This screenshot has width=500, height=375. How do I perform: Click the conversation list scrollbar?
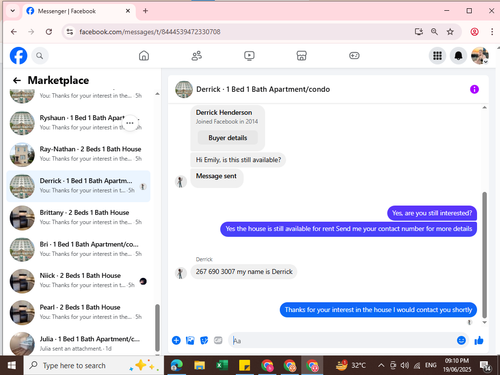click(x=157, y=328)
